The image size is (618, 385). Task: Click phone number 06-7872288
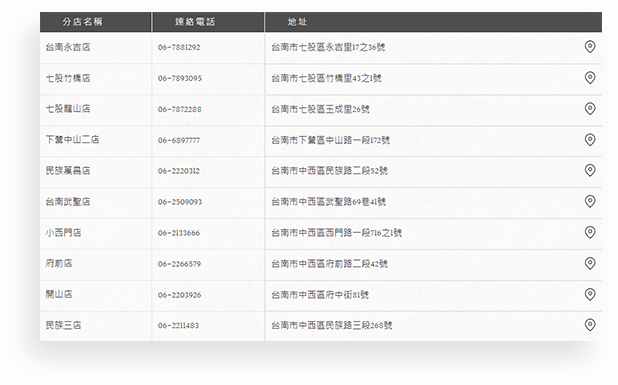coord(180,109)
